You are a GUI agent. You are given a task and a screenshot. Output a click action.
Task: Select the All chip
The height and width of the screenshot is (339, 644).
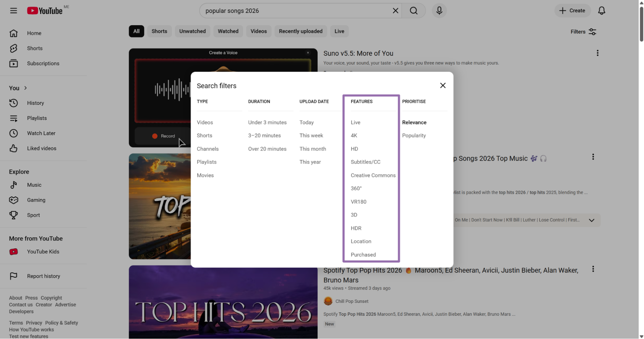[137, 31]
